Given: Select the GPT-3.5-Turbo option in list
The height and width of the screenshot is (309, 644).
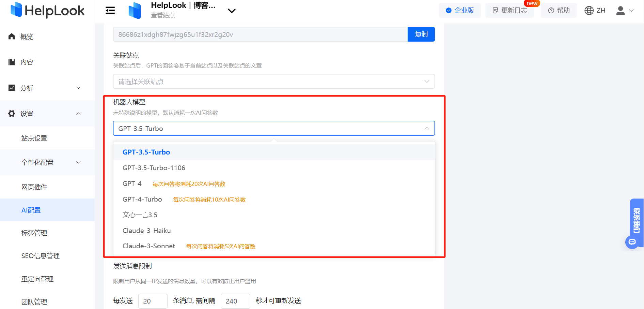Looking at the screenshot, I should click(x=274, y=152).
